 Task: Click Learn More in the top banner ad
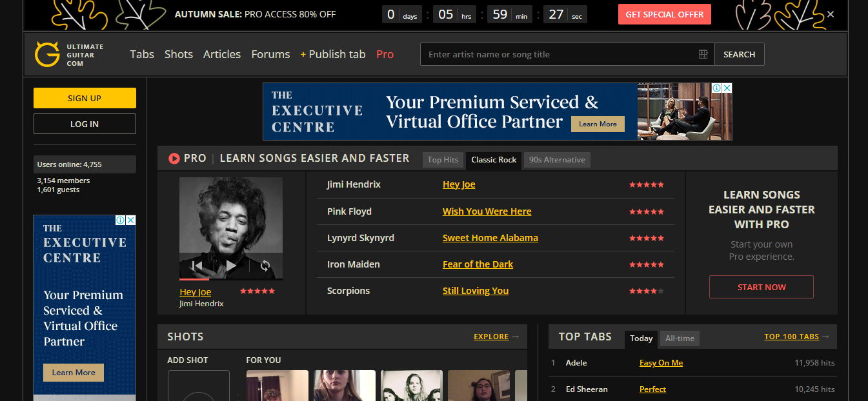point(598,124)
